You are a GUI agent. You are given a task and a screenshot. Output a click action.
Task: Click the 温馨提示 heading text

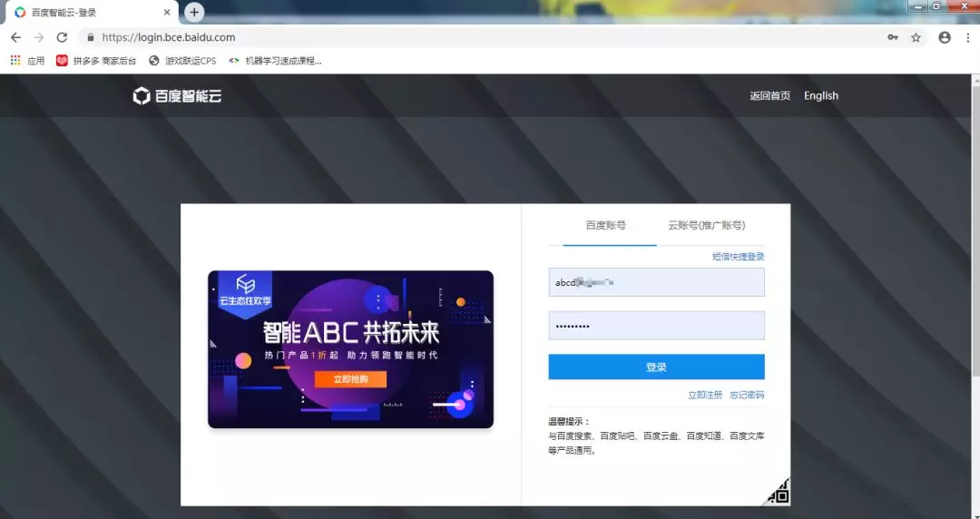[569, 421]
